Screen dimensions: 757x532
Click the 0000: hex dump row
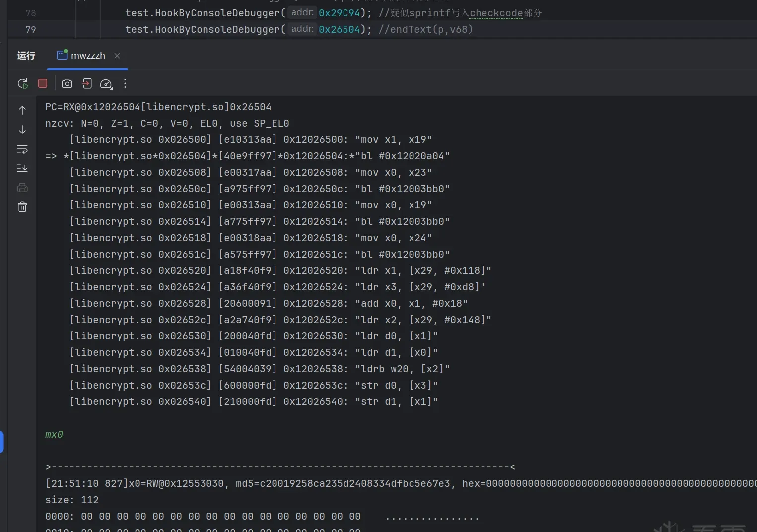(262, 516)
